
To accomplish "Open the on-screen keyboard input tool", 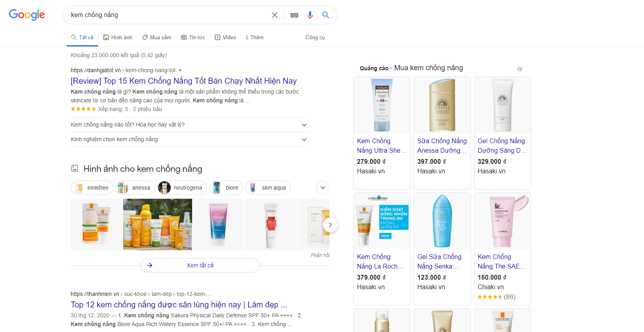I will click(294, 15).
